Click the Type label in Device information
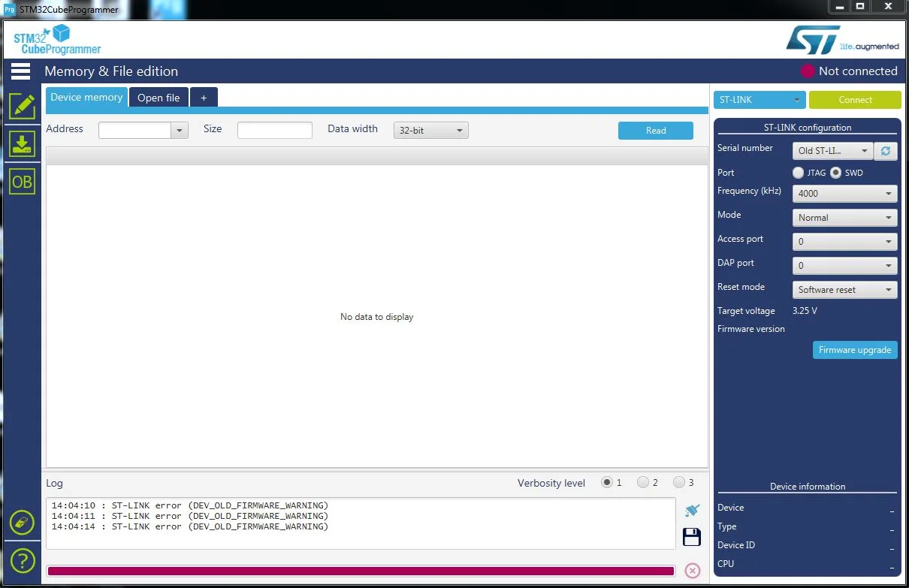The image size is (909, 588). (727, 526)
